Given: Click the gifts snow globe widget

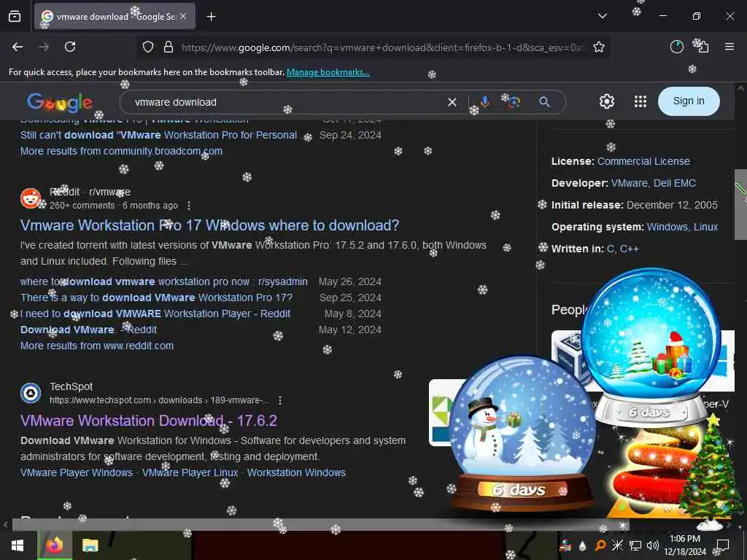Looking at the screenshot, I should pyautogui.click(x=651, y=346).
